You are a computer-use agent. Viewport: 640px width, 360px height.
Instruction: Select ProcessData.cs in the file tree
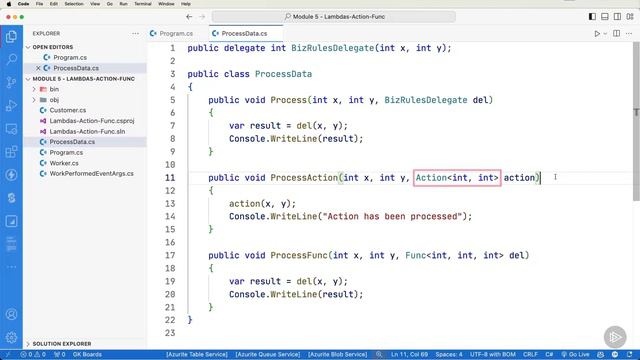click(x=72, y=142)
